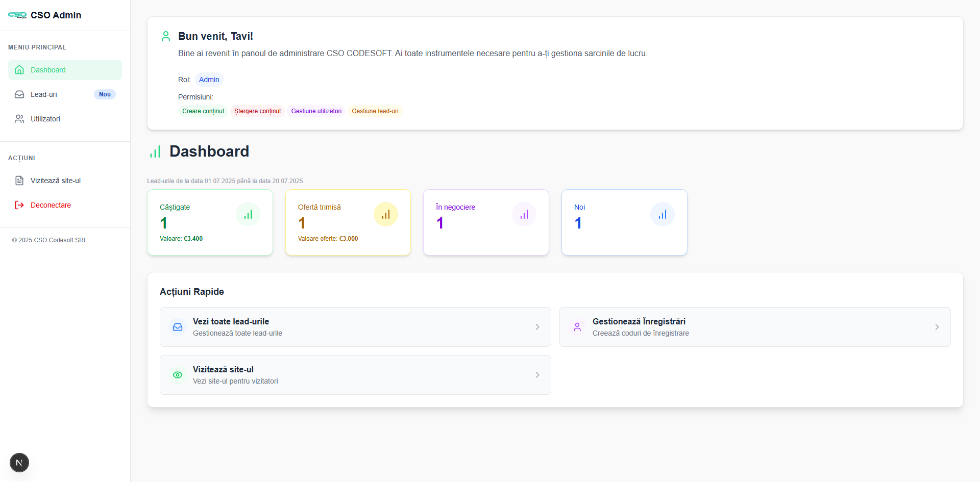Click the Utilizatori people icon in sidebar

tap(19, 119)
